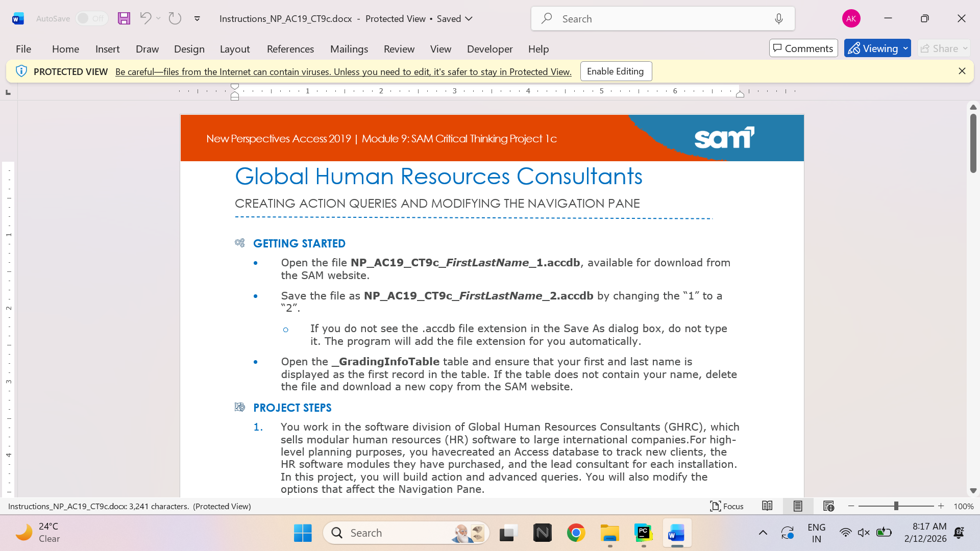Click the vertical scrollbar thumb
Image resolution: width=980 pixels, height=551 pixels.
coord(973,143)
